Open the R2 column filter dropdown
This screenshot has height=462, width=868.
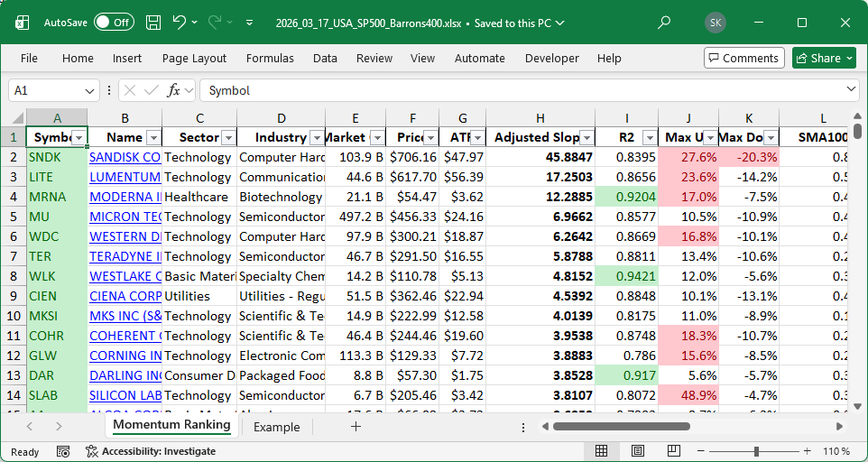649,137
